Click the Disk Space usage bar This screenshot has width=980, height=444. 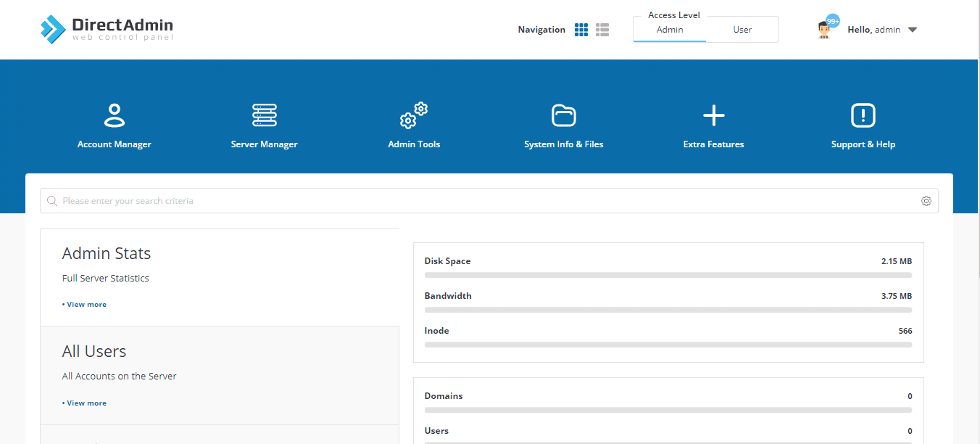668,275
